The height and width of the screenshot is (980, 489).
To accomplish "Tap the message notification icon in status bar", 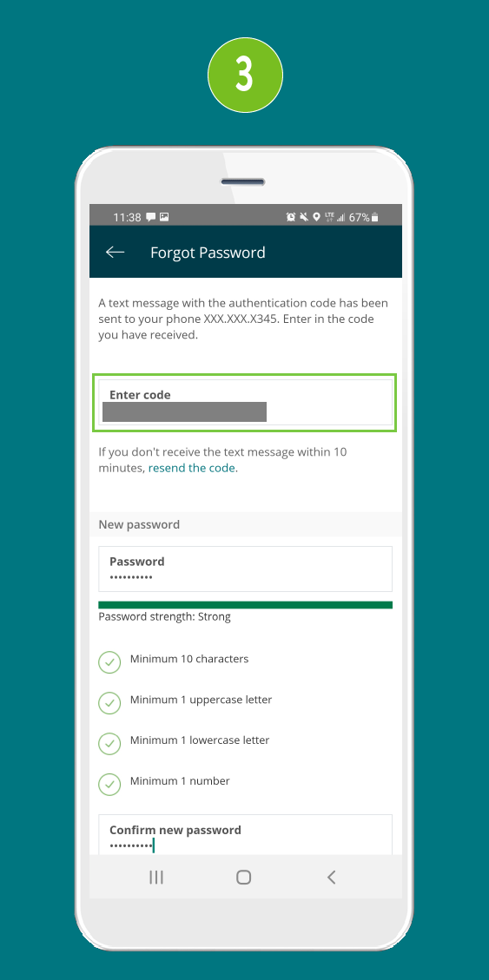I will point(151,217).
